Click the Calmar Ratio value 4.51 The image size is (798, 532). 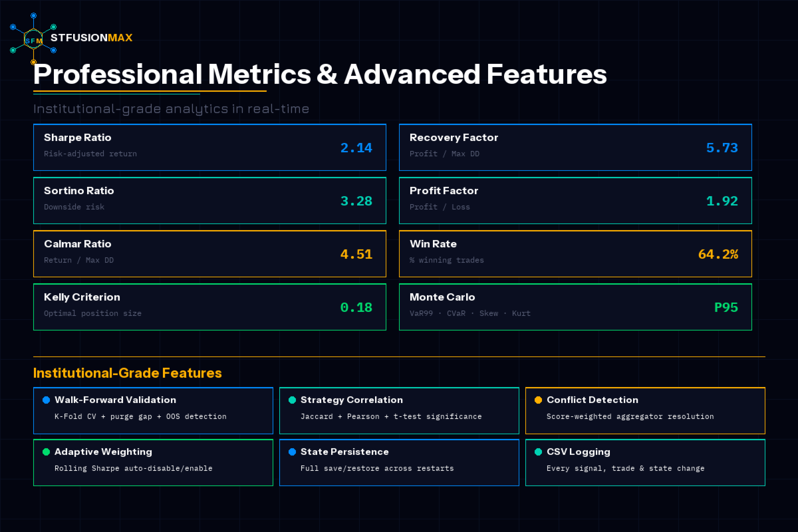click(356, 254)
